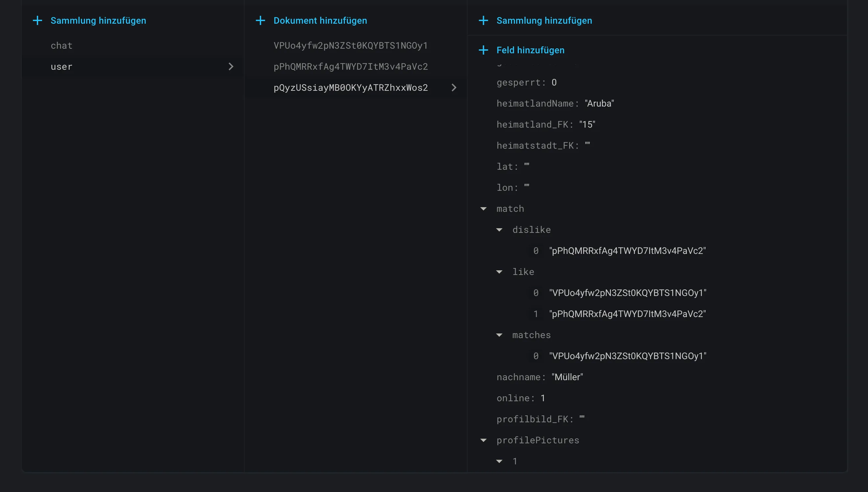Collapse the dislike array
The width and height of the screenshot is (868, 492).
(x=499, y=230)
